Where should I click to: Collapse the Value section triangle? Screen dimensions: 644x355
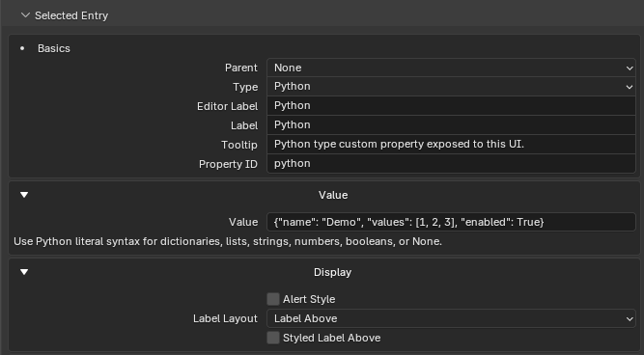[24, 195]
